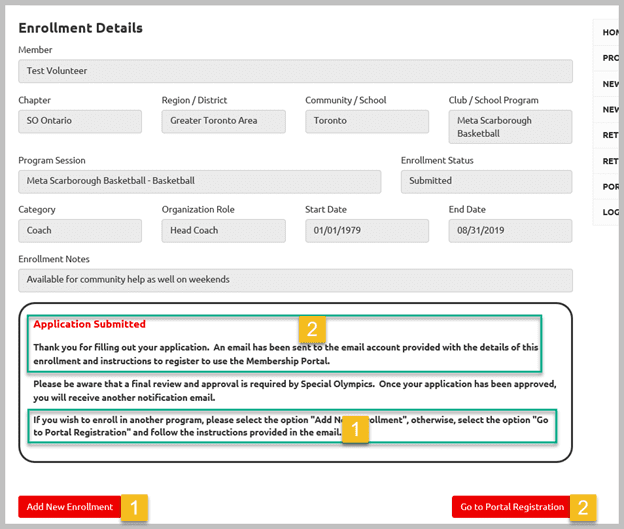Click the End Date field 08/31/2019

click(510, 231)
